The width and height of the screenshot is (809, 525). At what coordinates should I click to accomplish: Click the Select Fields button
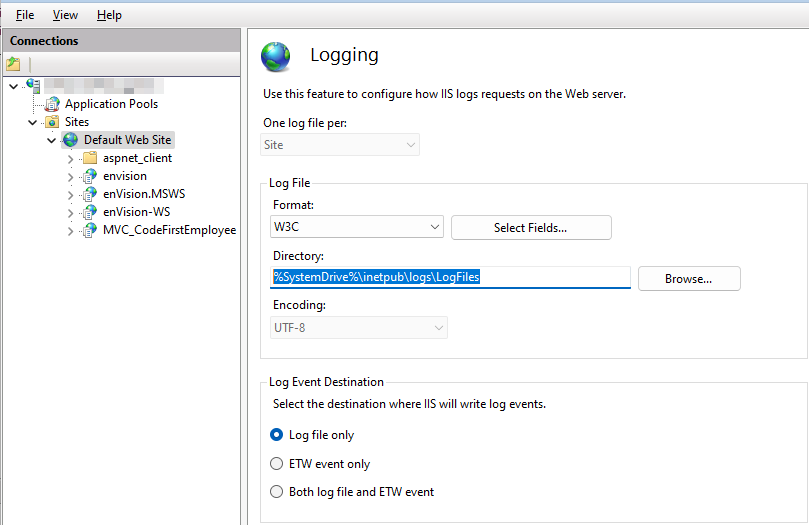point(531,227)
